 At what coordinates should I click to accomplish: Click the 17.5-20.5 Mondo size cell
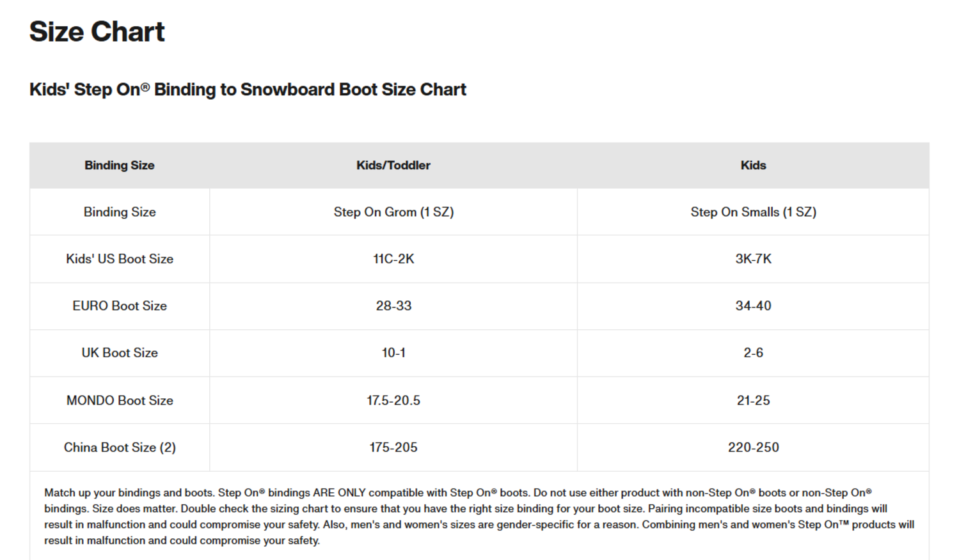[x=393, y=401]
